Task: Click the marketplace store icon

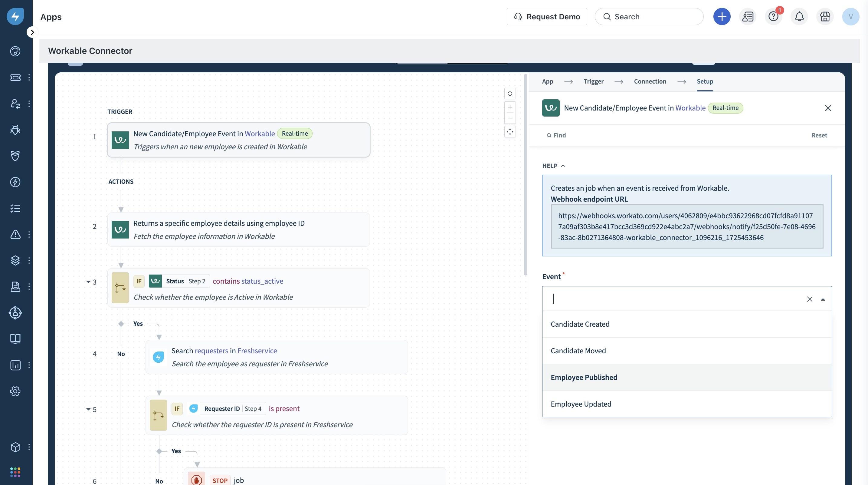Action: pyautogui.click(x=825, y=17)
